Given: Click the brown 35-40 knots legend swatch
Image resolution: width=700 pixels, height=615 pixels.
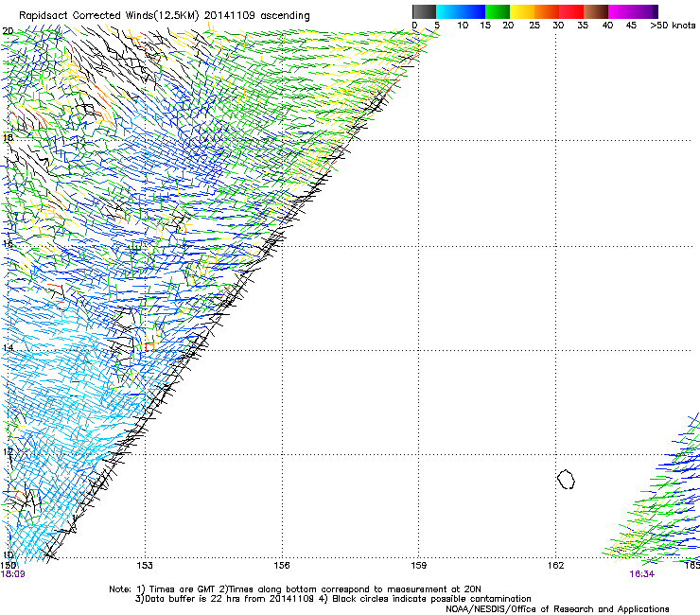Looking at the screenshot, I should [x=596, y=11].
